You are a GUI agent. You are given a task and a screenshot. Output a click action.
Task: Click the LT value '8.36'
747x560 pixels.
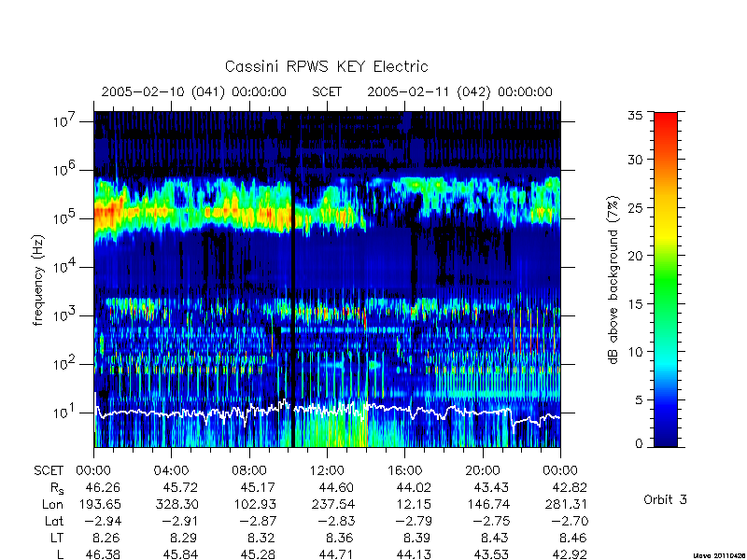(x=340, y=538)
